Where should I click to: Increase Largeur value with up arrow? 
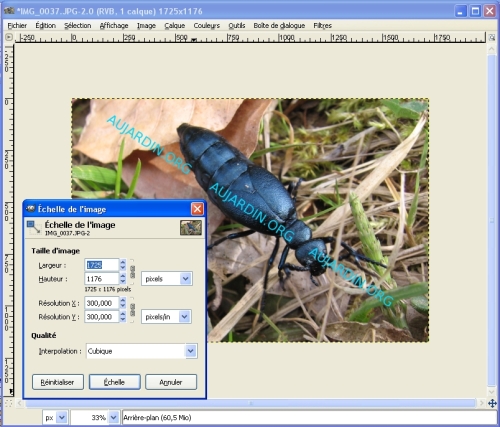click(x=123, y=262)
